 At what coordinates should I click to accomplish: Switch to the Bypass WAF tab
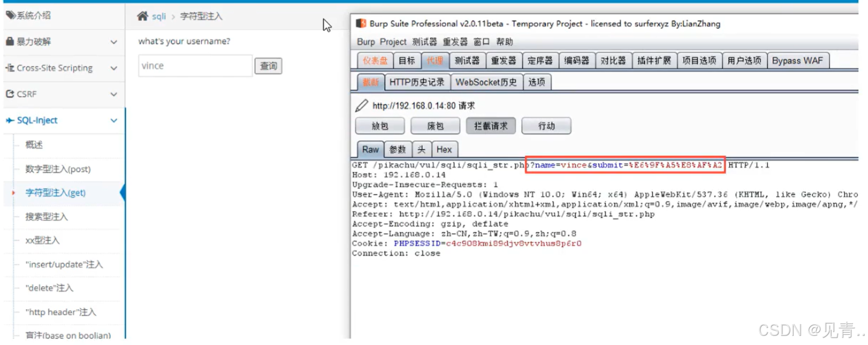[797, 61]
